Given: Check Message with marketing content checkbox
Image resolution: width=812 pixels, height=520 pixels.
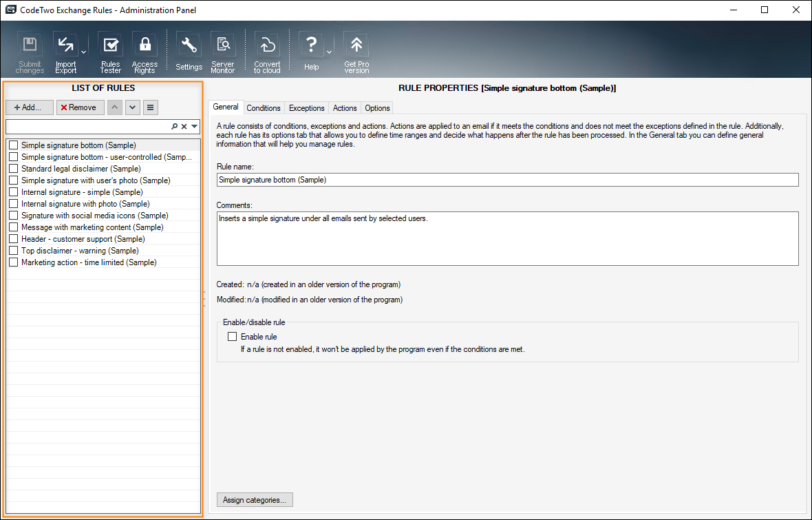Looking at the screenshot, I should click(x=14, y=227).
